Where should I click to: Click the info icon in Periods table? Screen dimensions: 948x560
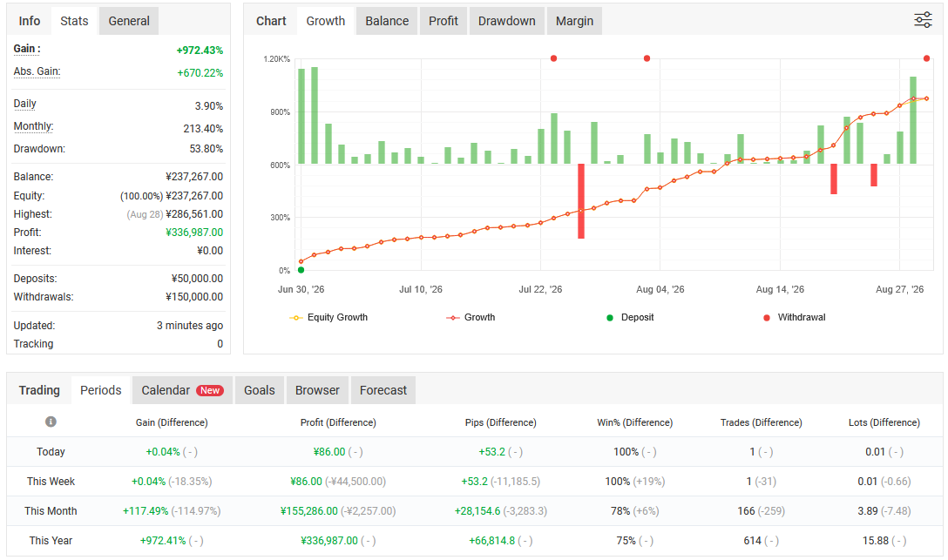(51, 422)
